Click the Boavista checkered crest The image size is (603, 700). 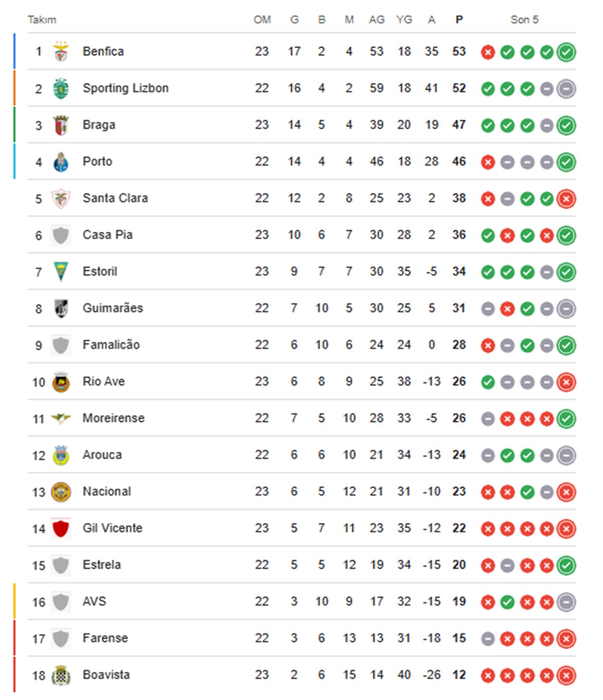click(61, 675)
